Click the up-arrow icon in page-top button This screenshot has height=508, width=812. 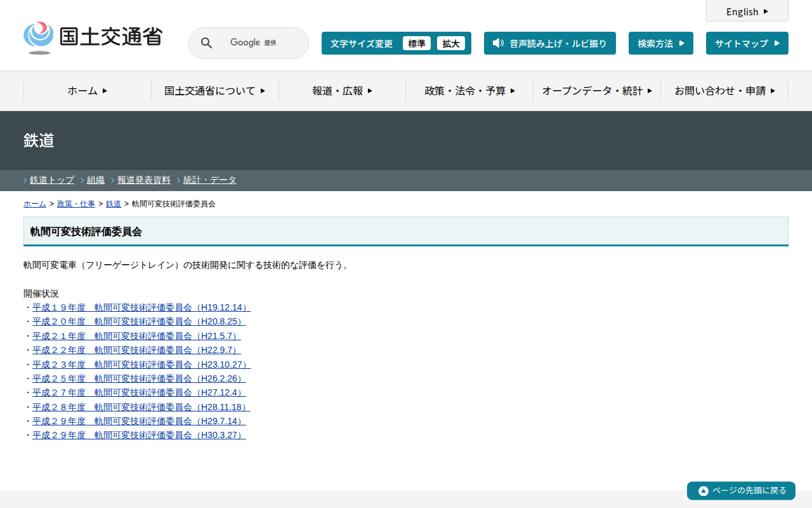(703, 491)
